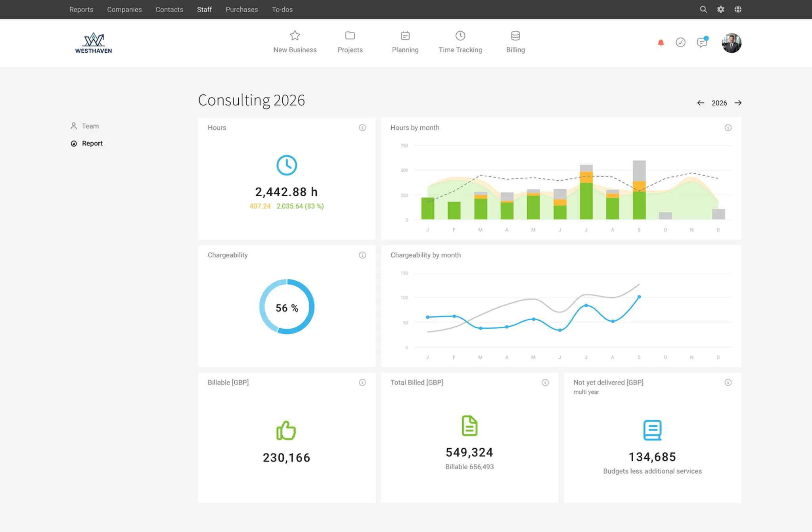Click the green document Total Billed icon
Screen dimensions: 812x532
pos(469,426)
